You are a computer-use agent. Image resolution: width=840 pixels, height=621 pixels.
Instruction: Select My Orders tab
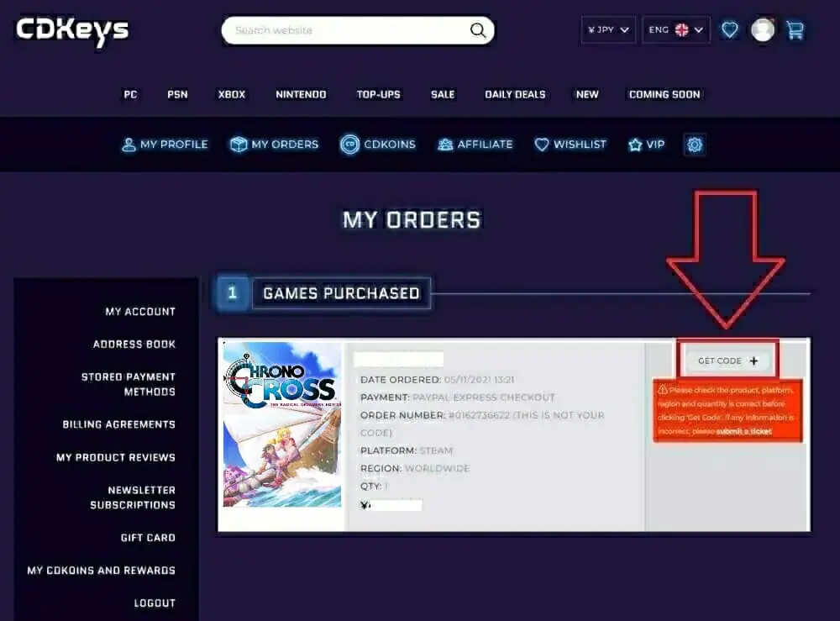coord(275,145)
